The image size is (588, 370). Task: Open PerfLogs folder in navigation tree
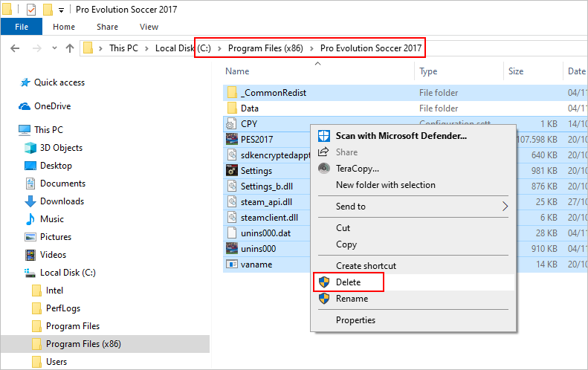click(x=63, y=308)
